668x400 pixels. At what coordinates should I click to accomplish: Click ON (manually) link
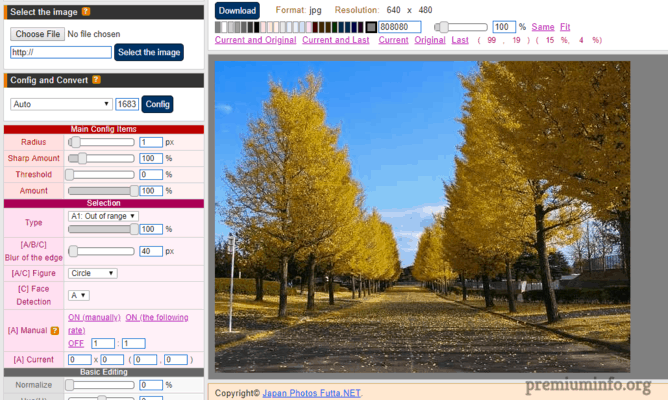[94, 317]
